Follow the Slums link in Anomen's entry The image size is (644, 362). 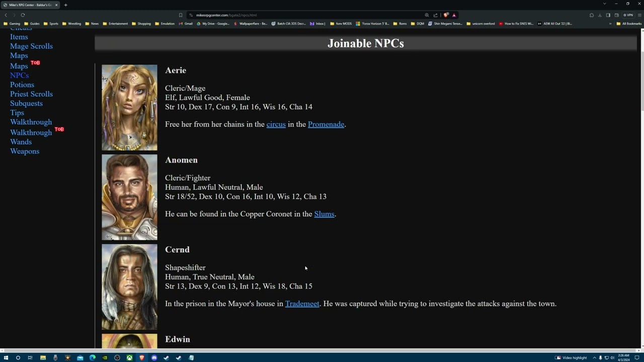click(x=324, y=214)
